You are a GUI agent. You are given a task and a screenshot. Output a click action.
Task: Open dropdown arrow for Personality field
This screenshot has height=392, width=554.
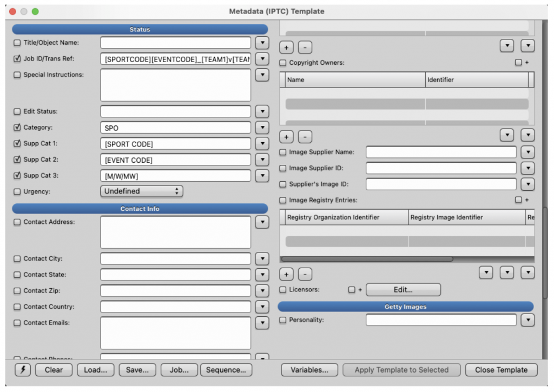[528, 320]
